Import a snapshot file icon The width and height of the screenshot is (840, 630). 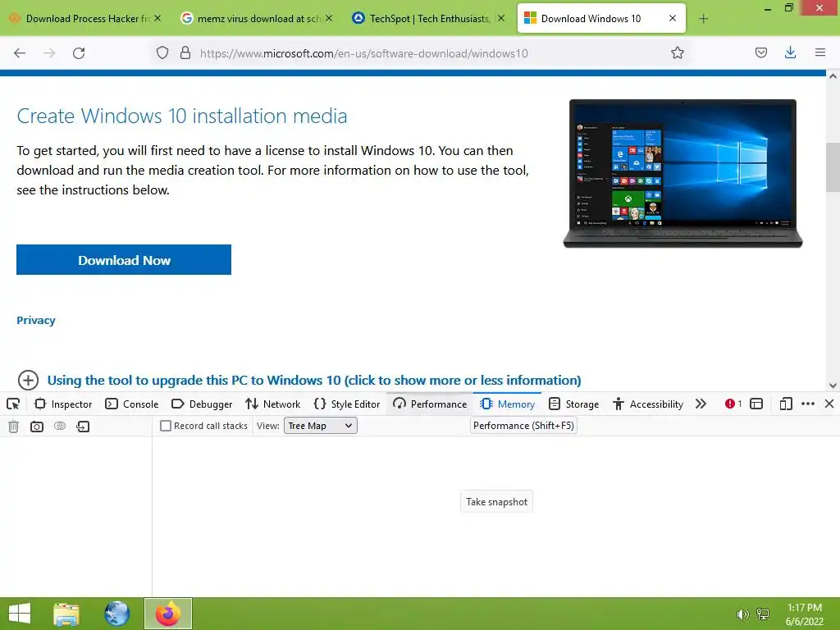pyautogui.click(x=83, y=427)
